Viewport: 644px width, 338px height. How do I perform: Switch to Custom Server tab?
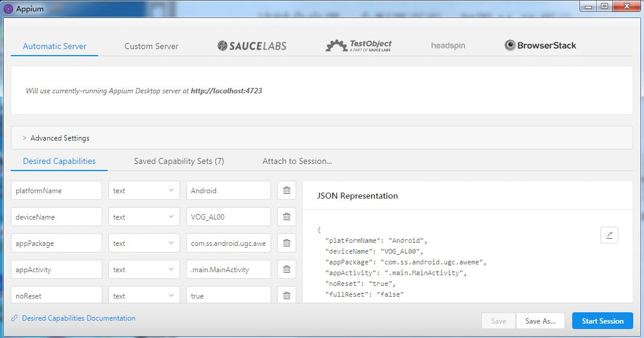click(x=151, y=47)
